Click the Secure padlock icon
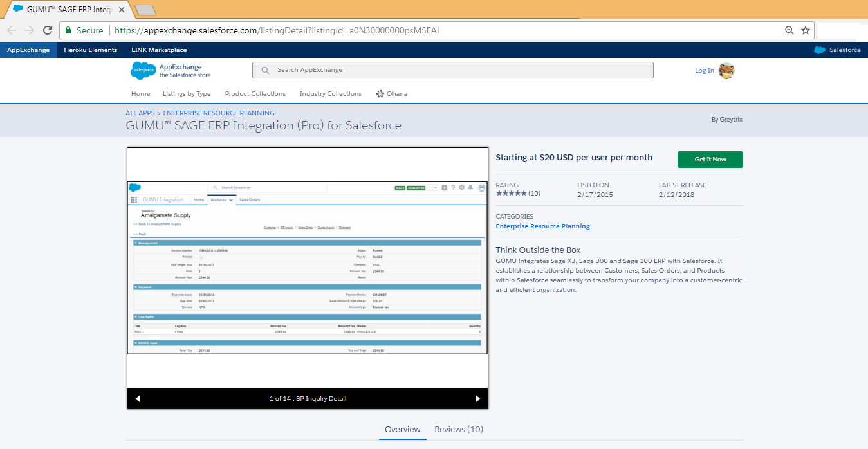 (x=68, y=30)
